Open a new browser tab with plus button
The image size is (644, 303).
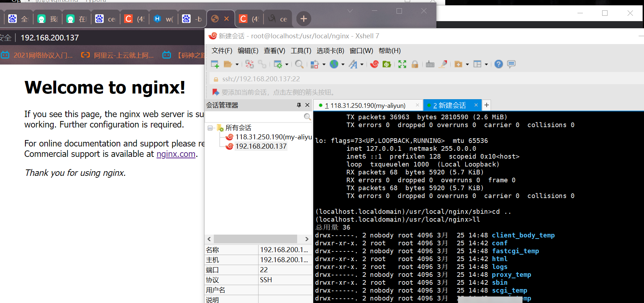click(304, 19)
